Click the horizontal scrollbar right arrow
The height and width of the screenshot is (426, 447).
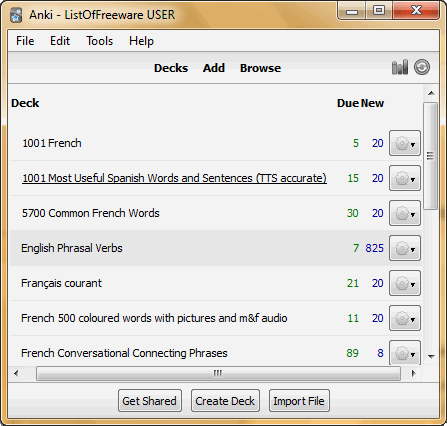[x=414, y=373]
